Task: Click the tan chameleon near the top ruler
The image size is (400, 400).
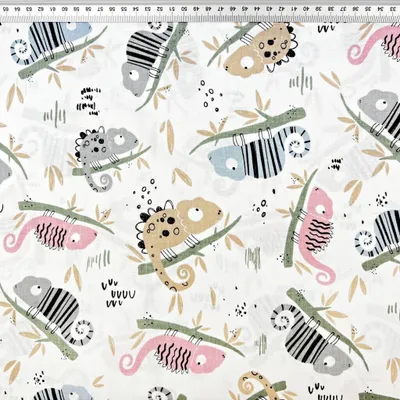Action: tap(260, 49)
